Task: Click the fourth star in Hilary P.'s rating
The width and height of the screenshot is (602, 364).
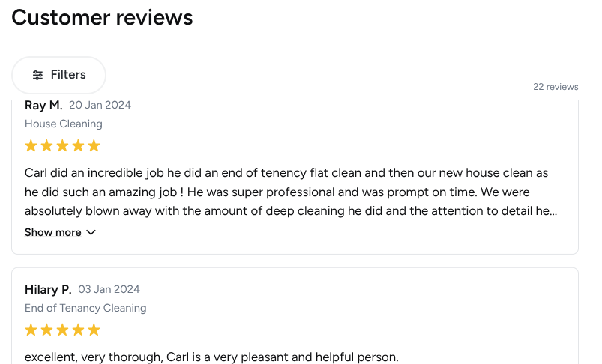Action: point(78,330)
